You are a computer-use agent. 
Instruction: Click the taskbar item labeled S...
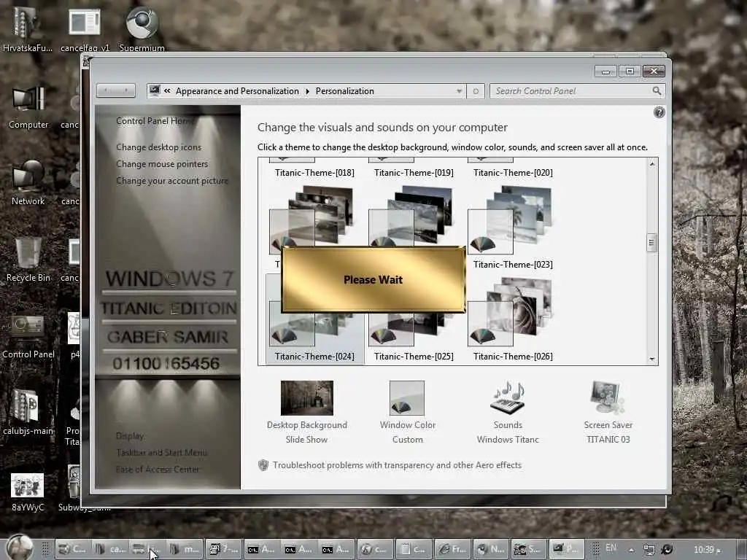point(528,550)
